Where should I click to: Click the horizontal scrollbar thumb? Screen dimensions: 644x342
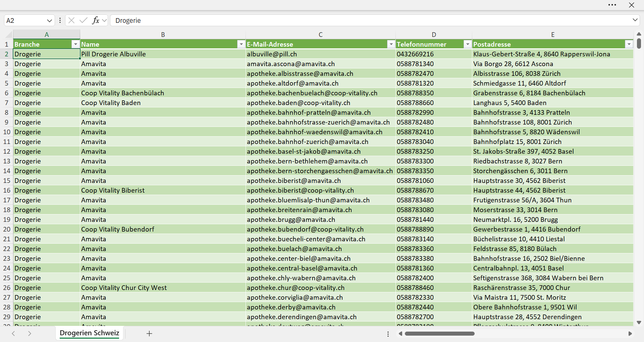[x=440, y=334]
